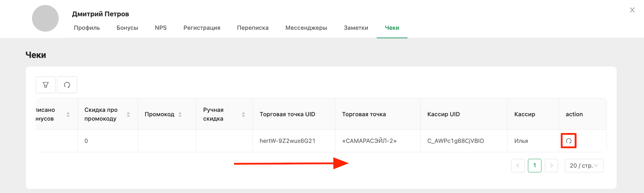Go to the next page arrow
The height and width of the screenshot is (193, 644).
551,165
